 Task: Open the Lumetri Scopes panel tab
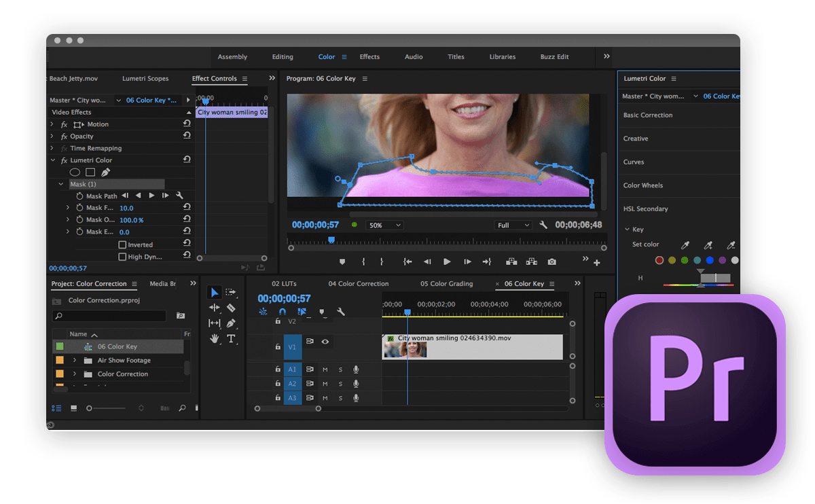[145, 79]
